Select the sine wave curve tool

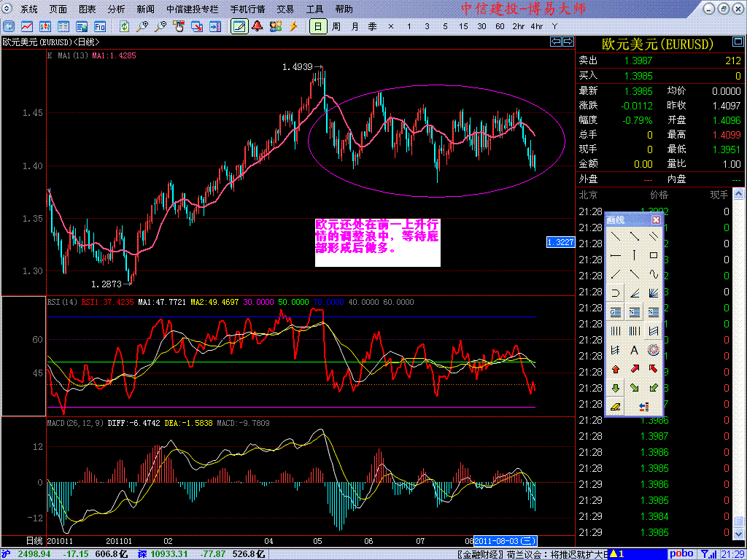click(654, 274)
